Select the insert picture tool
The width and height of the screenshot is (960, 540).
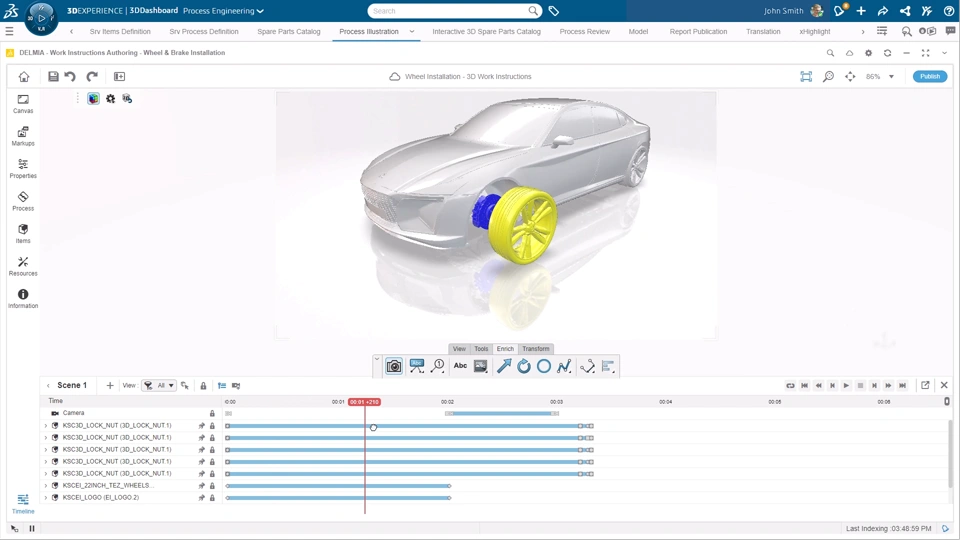point(481,366)
